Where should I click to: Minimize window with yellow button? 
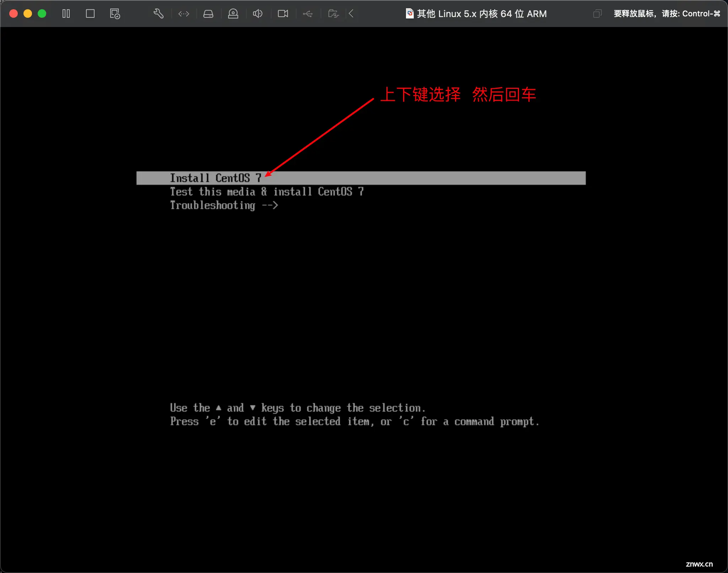click(x=28, y=14)
